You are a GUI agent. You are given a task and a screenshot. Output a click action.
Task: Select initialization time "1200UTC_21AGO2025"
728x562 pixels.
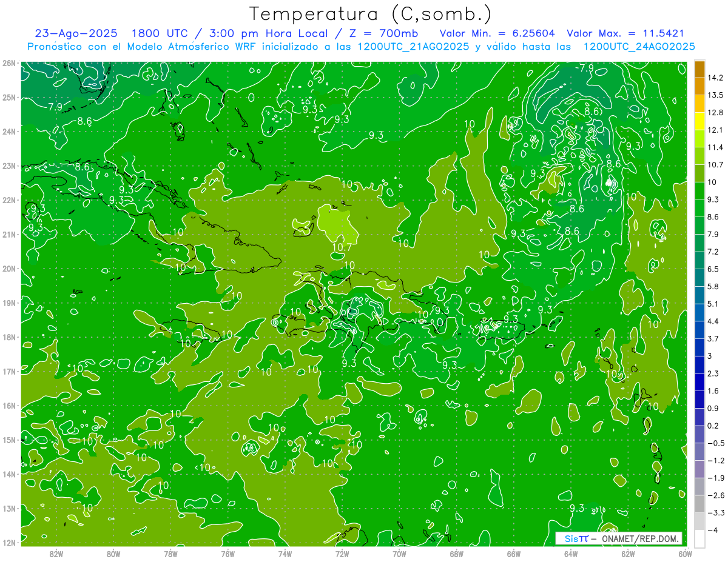pyautogui.click(x=413, y=46)
